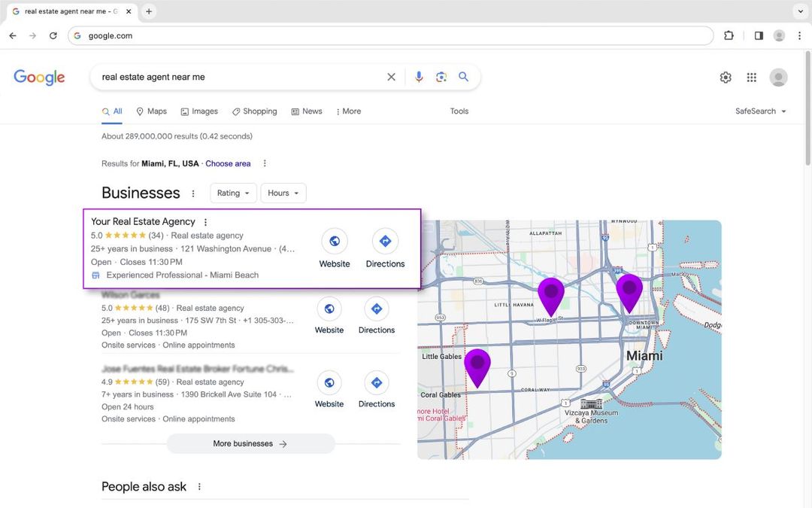This screenshot has width=812, height=508.
Task: Click the Google logo
Action: [x=39, y=78]
